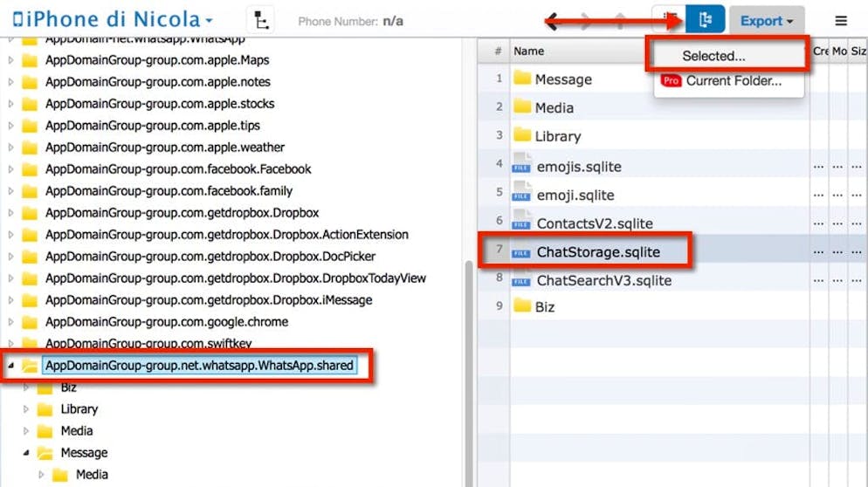Open the Export dropdown button

(x=767, y=21)
